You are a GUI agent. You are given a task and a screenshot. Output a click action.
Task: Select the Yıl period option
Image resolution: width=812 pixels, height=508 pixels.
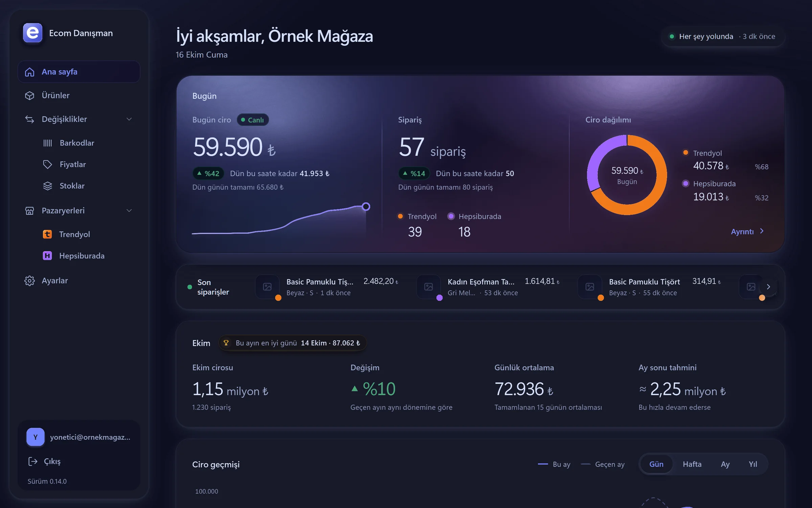coord(753,464)
